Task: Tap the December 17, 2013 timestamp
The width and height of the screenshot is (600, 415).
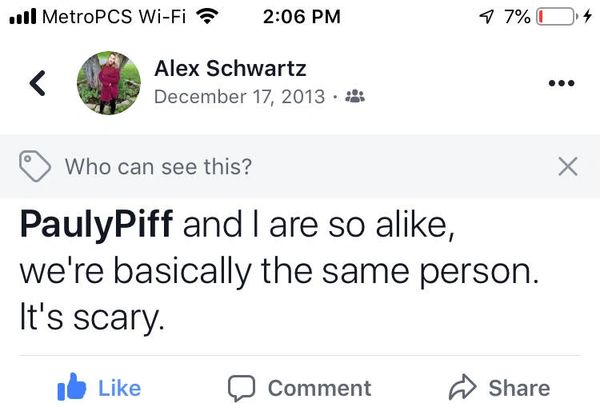Action: (240, 97)
